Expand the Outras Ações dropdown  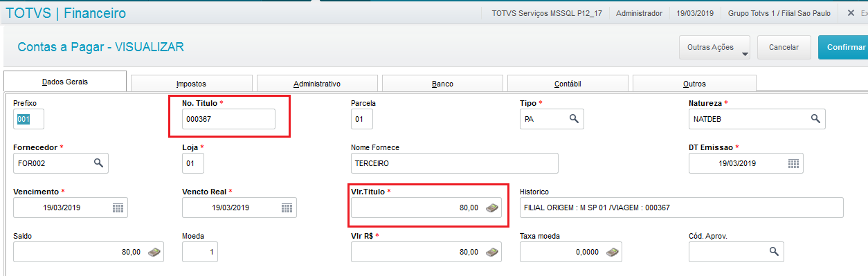pyautogui.click(x=715, y=47)
